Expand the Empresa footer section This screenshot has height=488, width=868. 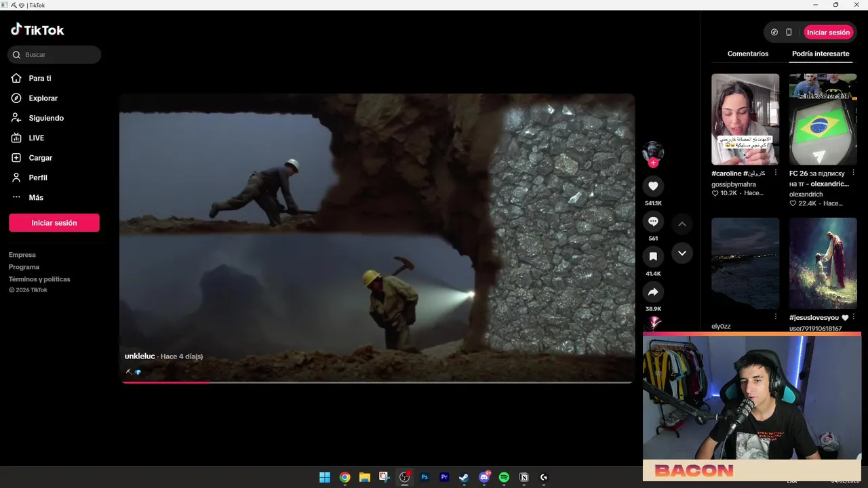tap(22, 255)
